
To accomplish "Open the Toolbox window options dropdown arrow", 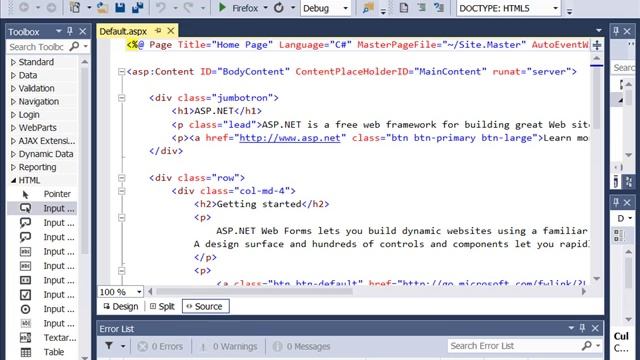I will click(x=58, y=31).
